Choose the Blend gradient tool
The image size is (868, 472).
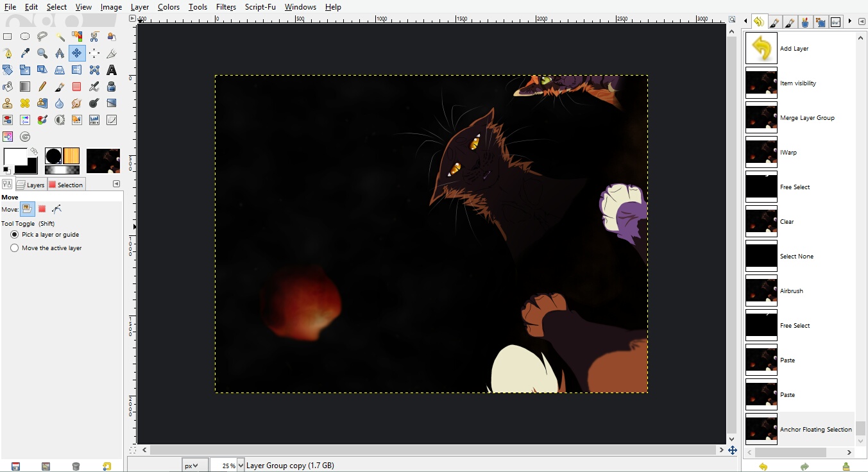(24, 87)
